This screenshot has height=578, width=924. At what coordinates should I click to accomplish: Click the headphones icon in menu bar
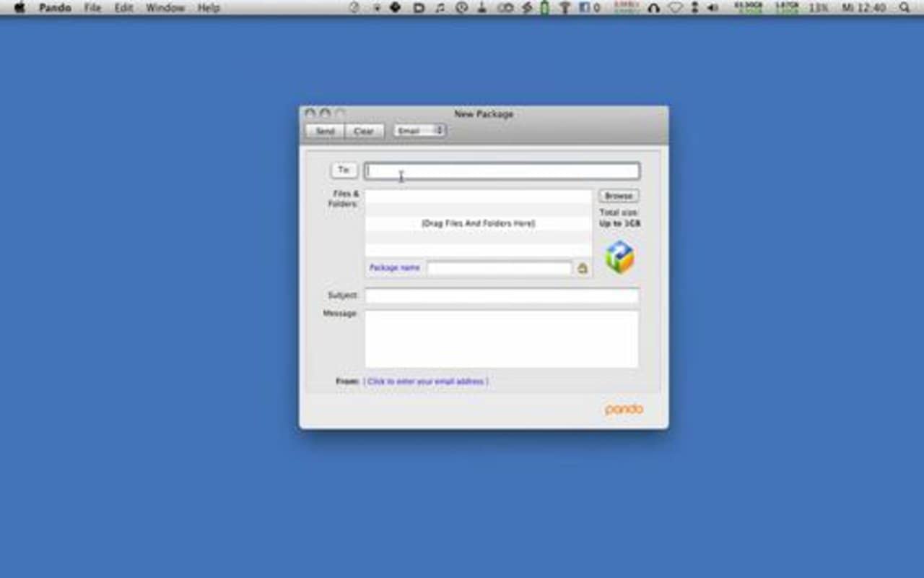[x=654, y=8]
